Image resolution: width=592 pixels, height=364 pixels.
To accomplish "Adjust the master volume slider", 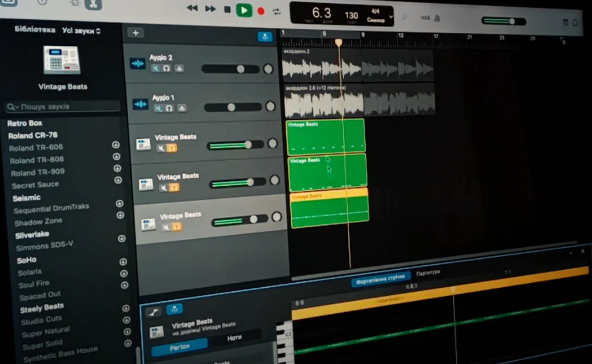I will click(504, 21).
